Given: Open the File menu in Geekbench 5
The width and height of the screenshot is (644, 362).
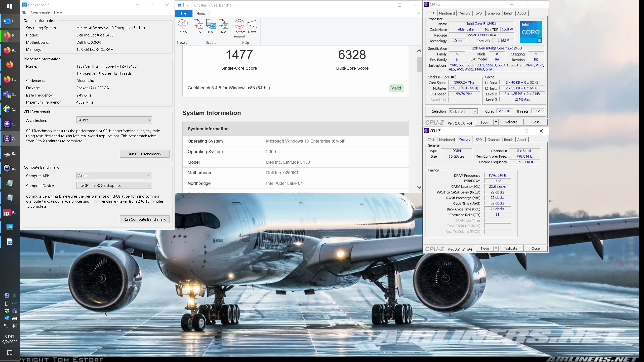Looking at the screenshot, I should click(x=24, y=13).
